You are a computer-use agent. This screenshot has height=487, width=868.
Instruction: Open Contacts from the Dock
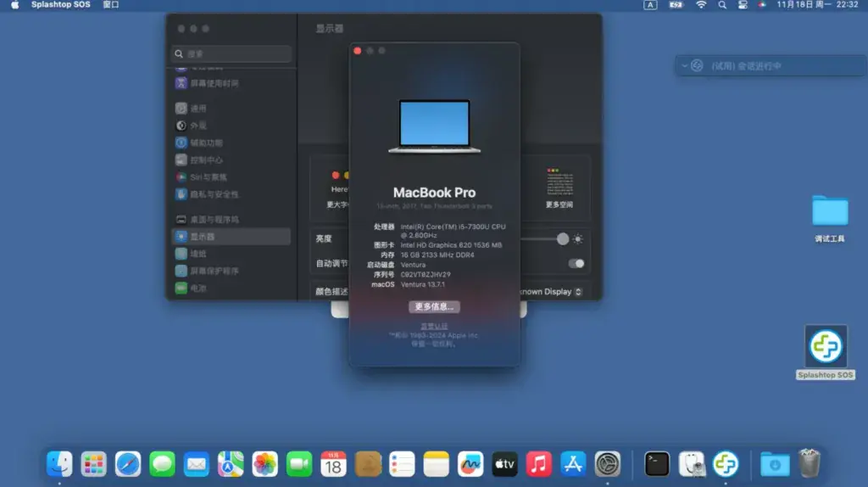[368, 464]
